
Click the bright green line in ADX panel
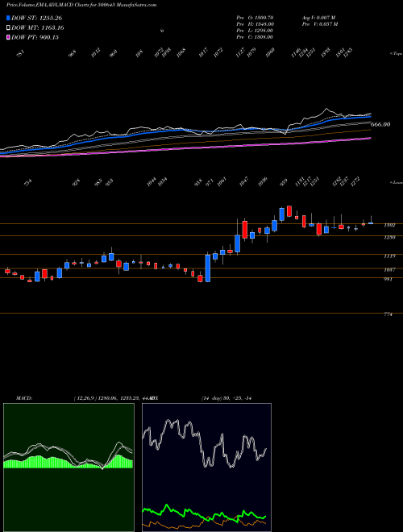pyautogui.click(x=204, y=512)
